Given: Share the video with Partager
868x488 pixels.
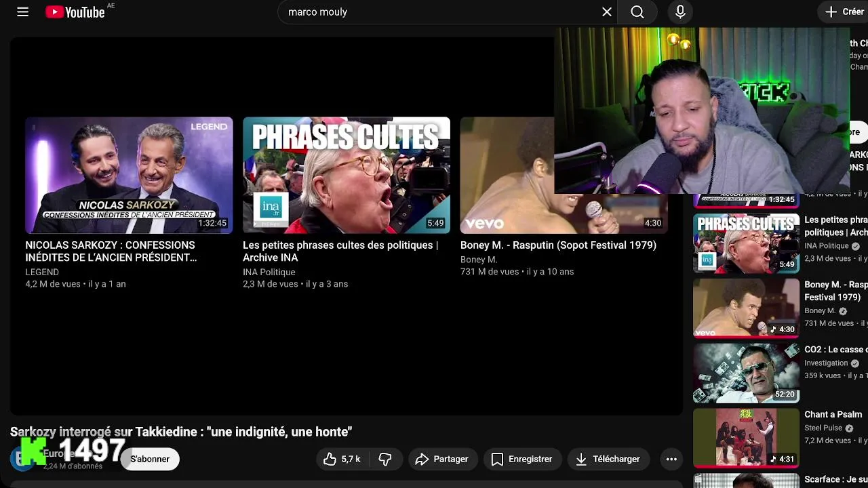Looking at the screenshot, I should (x=441, y=459).
